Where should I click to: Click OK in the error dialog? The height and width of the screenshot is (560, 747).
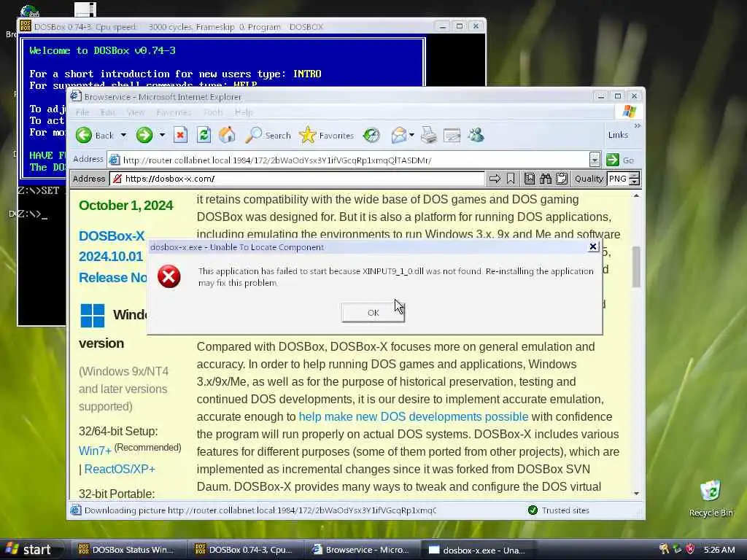tap(373, 313)
